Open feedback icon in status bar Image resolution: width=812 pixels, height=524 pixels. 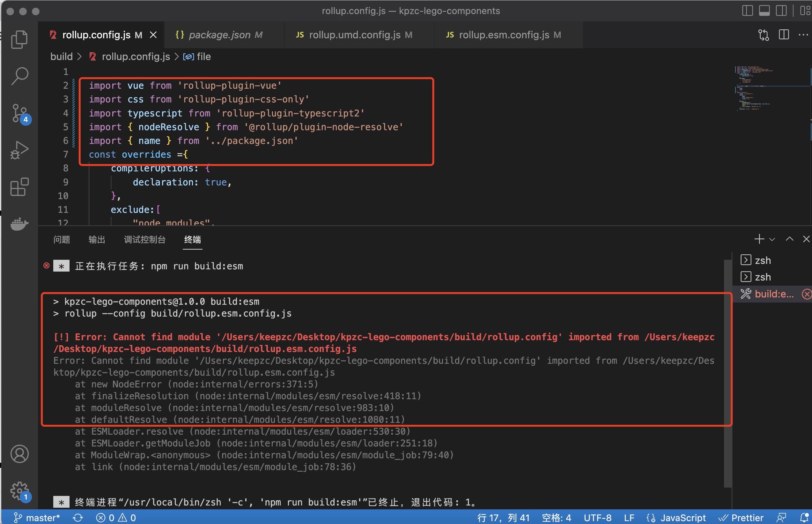[x=781, y=518]
